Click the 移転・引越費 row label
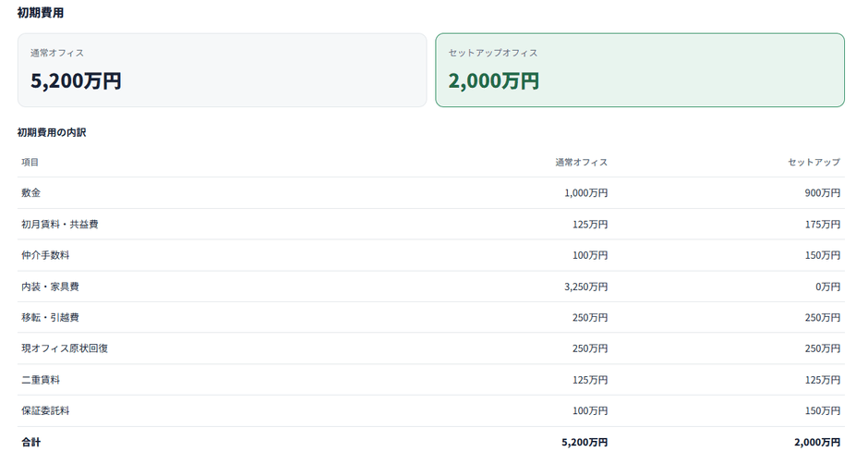 (51, 318)
